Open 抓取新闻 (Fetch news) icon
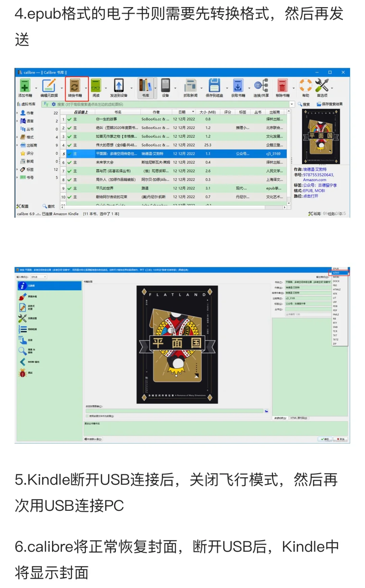Image resolution: width=365 pixels, height=588 pixels. point(190,85)
